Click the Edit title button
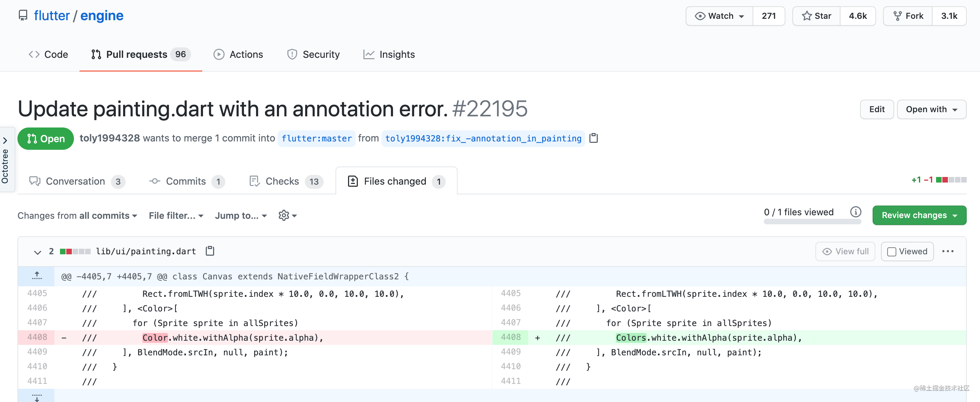This screenshot has width=980, height=402. pos(876,109)
